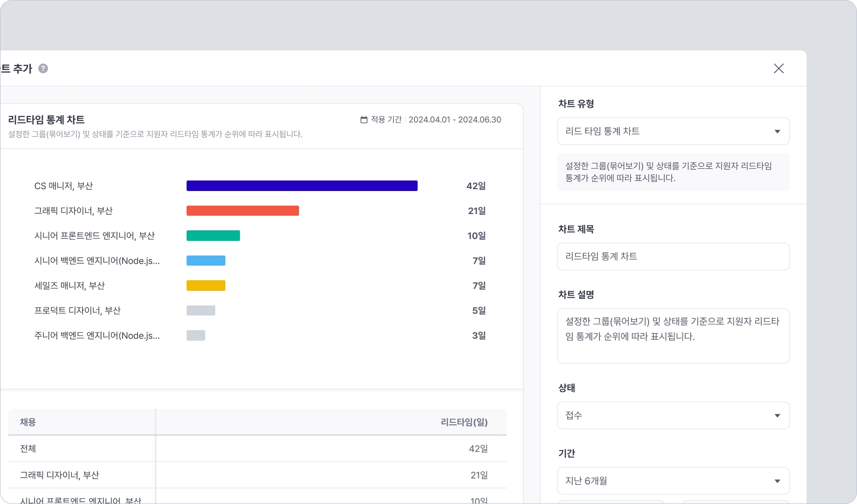This screenshot has height=504, width=857.
Task: Click the calendar icon beside 적용 기간
Action: click(364, 120)
